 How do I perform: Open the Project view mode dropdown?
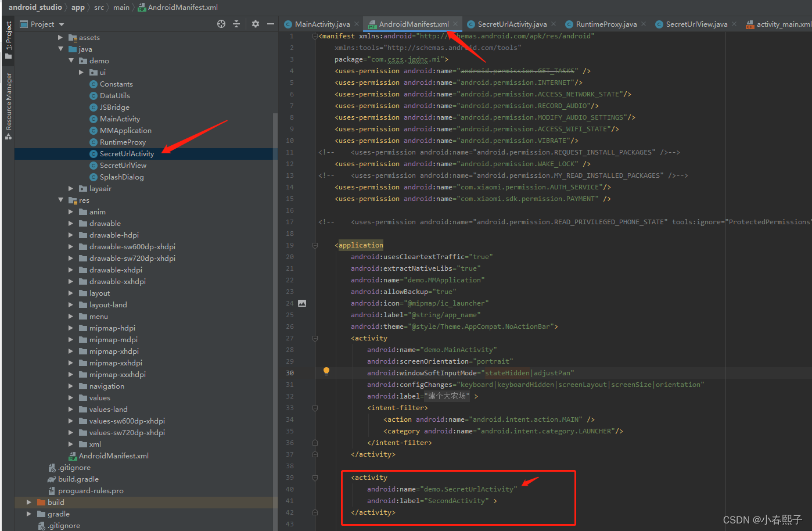coord(60,24)
